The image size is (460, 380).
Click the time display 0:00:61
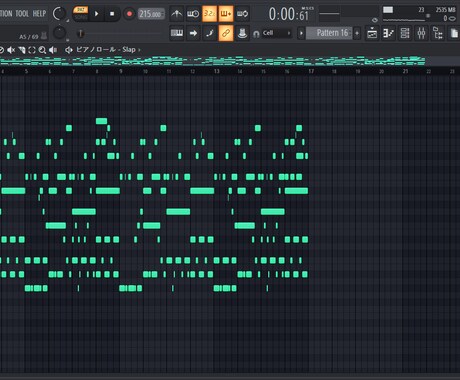[289, 14]
